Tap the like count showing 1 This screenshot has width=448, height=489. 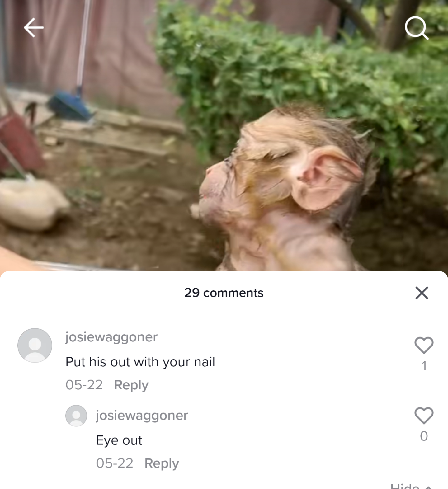point(424,366)
